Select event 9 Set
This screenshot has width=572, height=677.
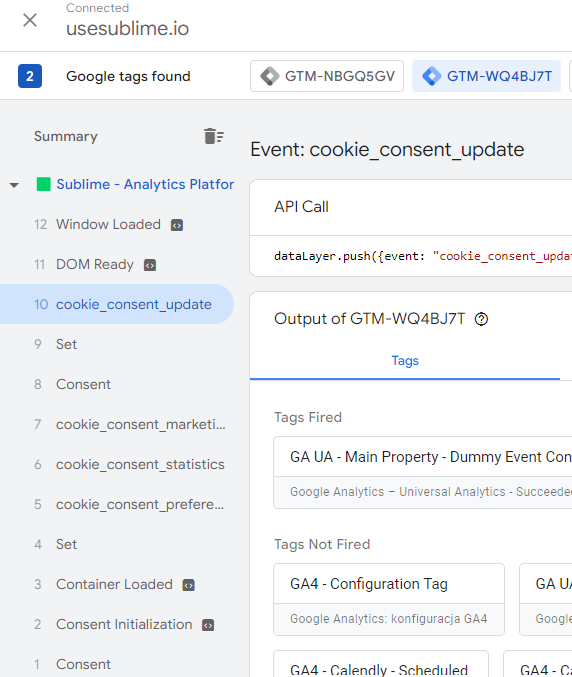pyautogui.click(x=117, y=344)
